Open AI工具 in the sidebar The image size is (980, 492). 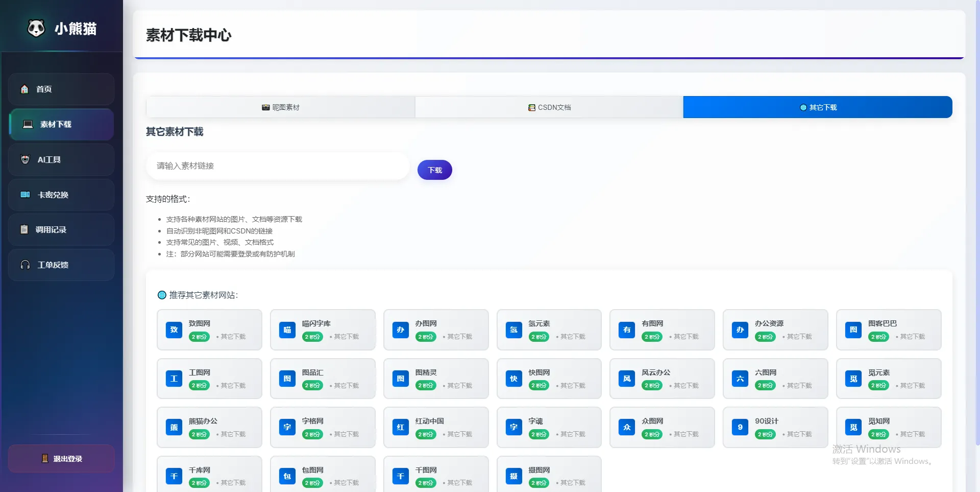point(61,160)
